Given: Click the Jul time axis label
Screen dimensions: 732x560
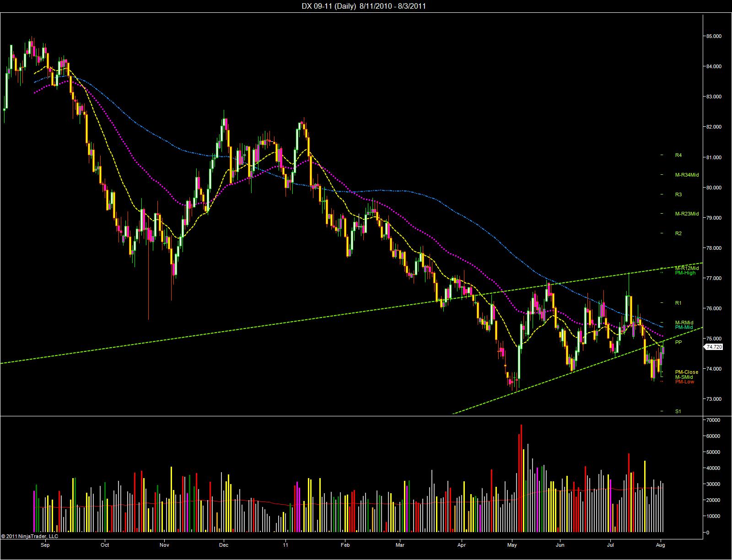Looking at the screenshot, I should click(x=610, y=545).
